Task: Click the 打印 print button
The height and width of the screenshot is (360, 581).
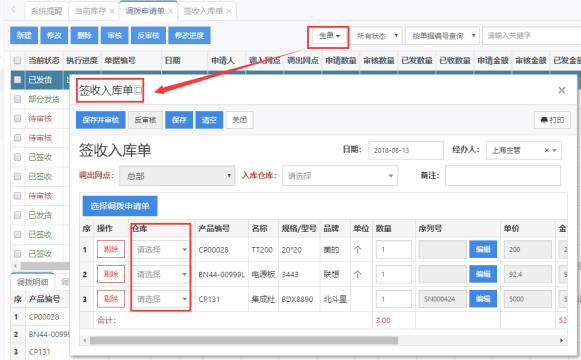Action: 552,120
